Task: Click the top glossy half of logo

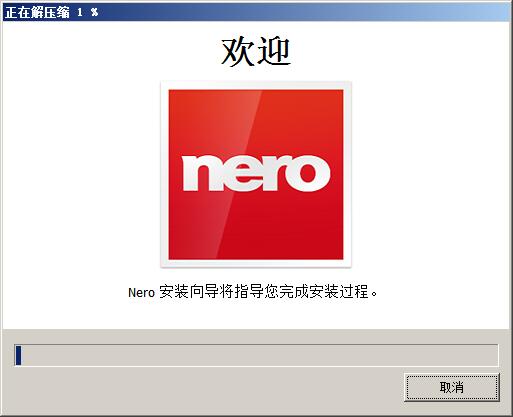Action: point(256,122)
